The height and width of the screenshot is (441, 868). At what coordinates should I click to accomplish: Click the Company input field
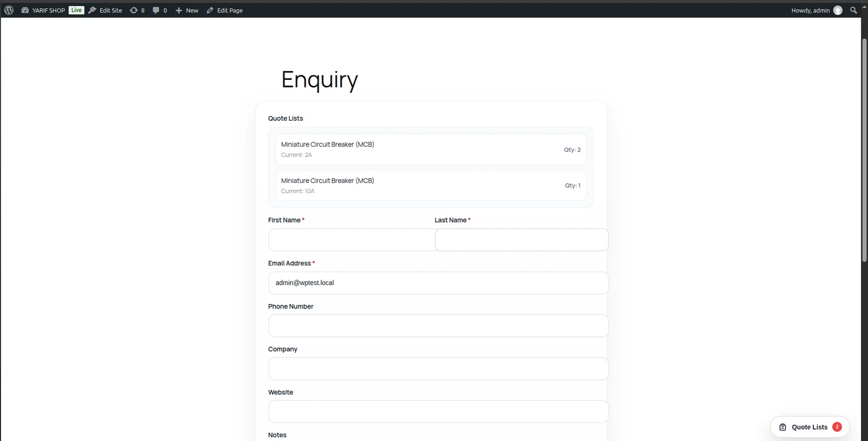[438, 369]
